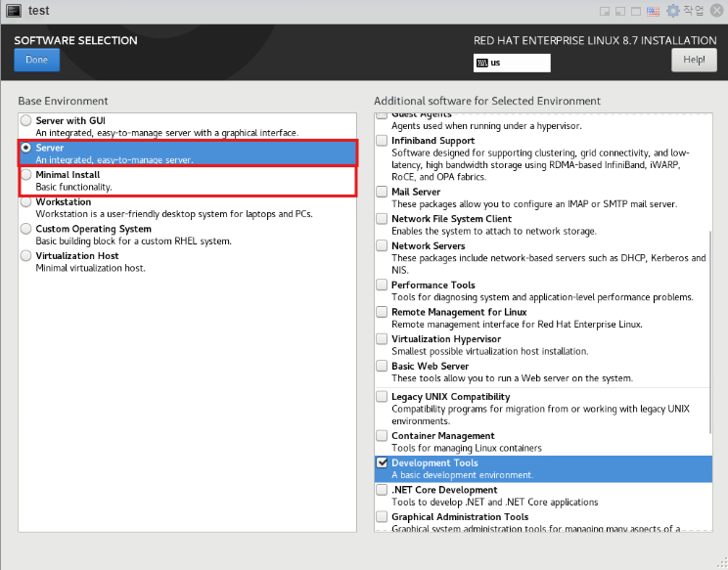Check Remote Management for Linux
The image size is (728, 570).
(x=382, y=312)
